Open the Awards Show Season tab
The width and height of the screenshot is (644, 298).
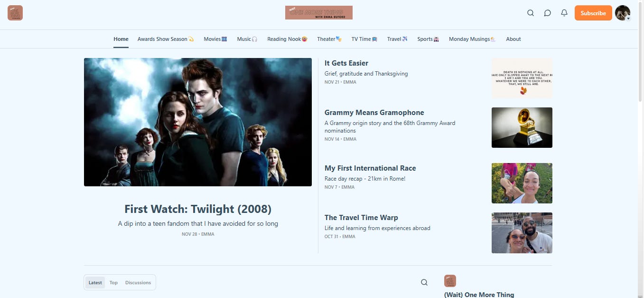click(x=166, y=39)
